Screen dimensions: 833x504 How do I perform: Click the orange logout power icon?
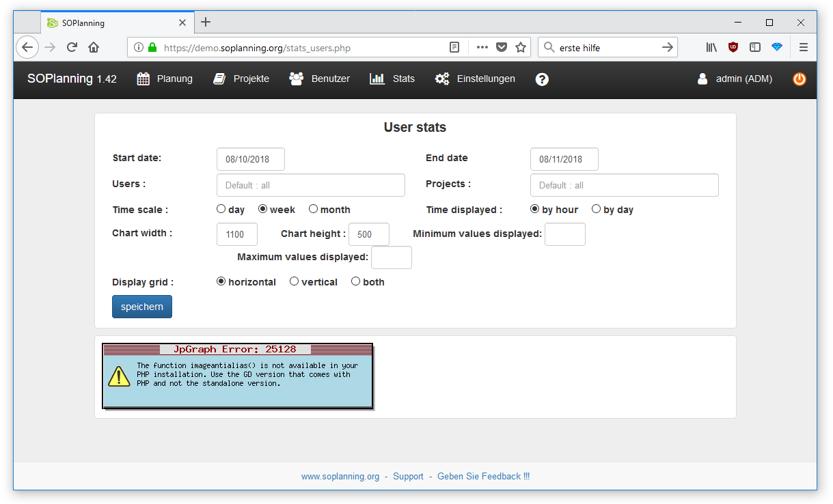799,79
